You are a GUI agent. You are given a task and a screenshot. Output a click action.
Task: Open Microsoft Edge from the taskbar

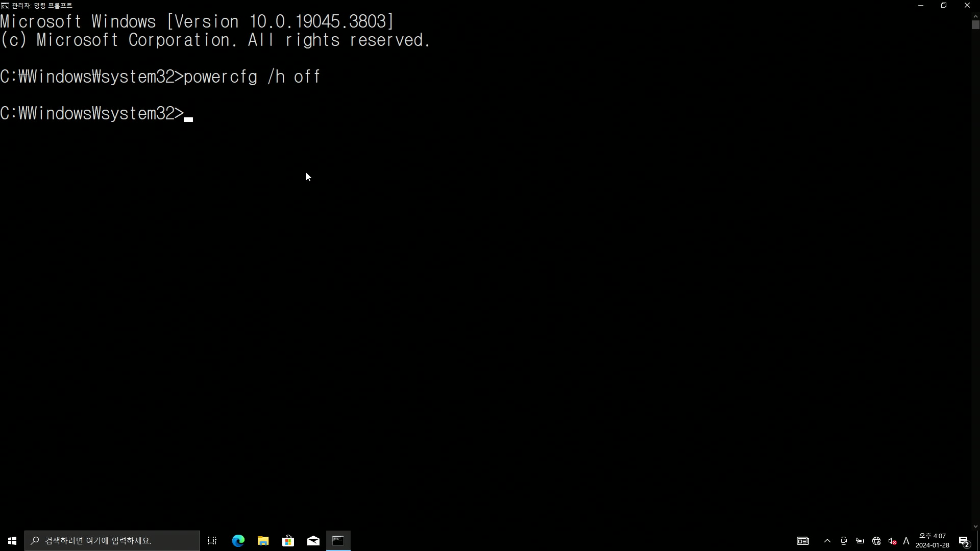[238, 541]
